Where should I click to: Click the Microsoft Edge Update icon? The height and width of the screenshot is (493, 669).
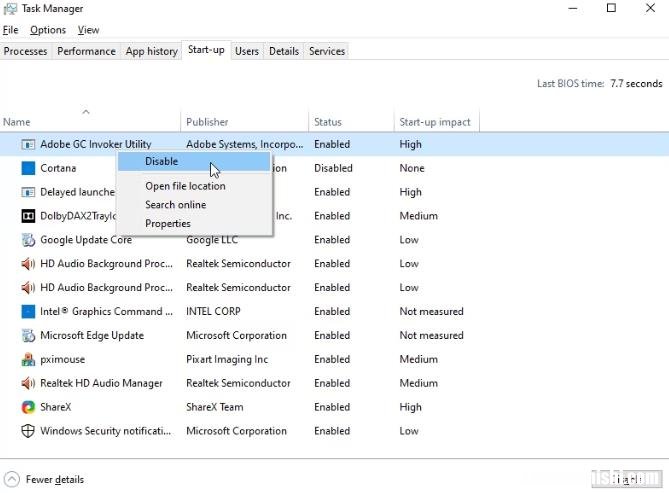tap(28, 335)
